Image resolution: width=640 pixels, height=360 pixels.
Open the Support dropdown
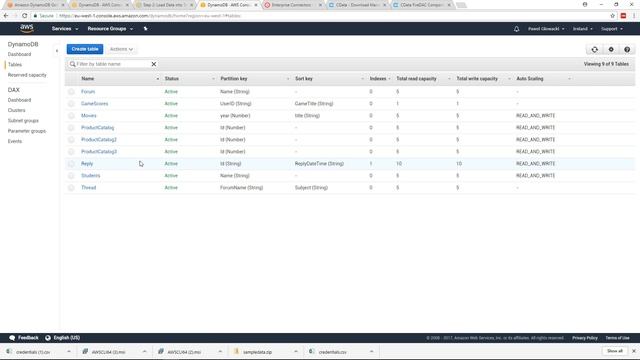pos(612,29)
